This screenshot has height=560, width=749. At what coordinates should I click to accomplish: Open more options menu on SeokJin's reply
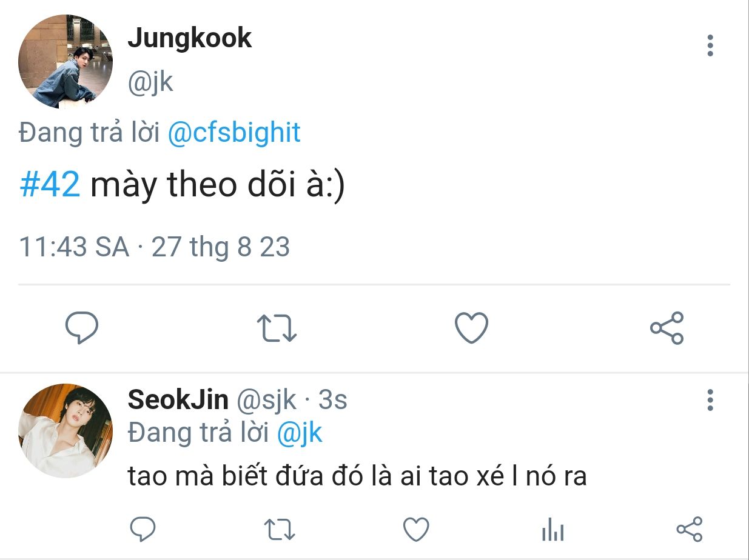(x=710, y=400)
